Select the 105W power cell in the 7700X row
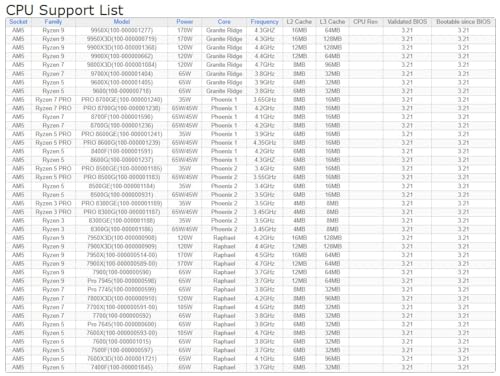Viewport: 500px width, 376px height. click(x=185, y=307)
